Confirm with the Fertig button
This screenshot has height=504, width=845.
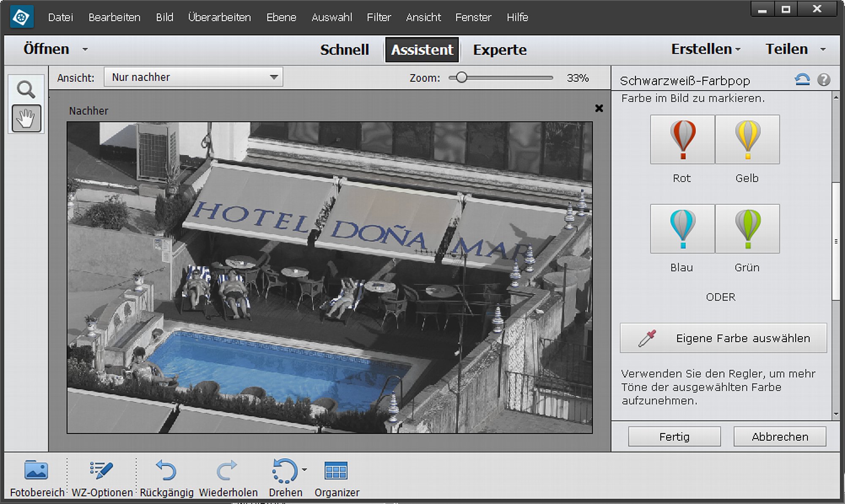coord(674,436)
